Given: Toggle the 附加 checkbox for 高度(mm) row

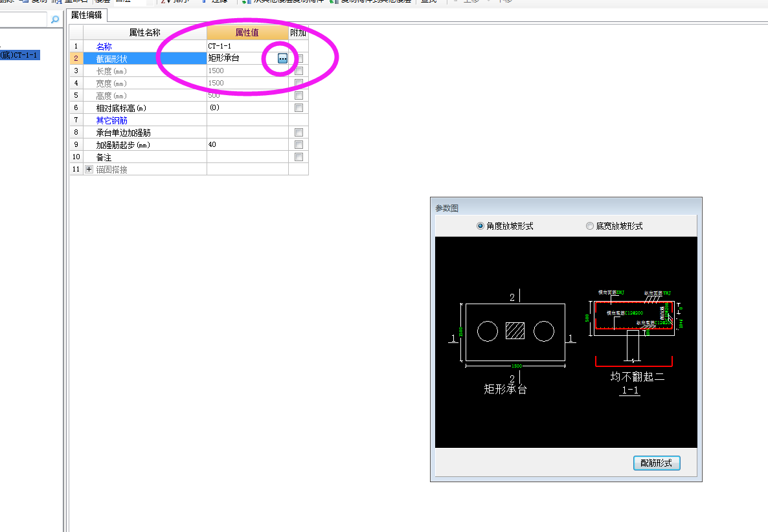Looking at the screenshot, I should pyautogui.click(x=299, y=95).
